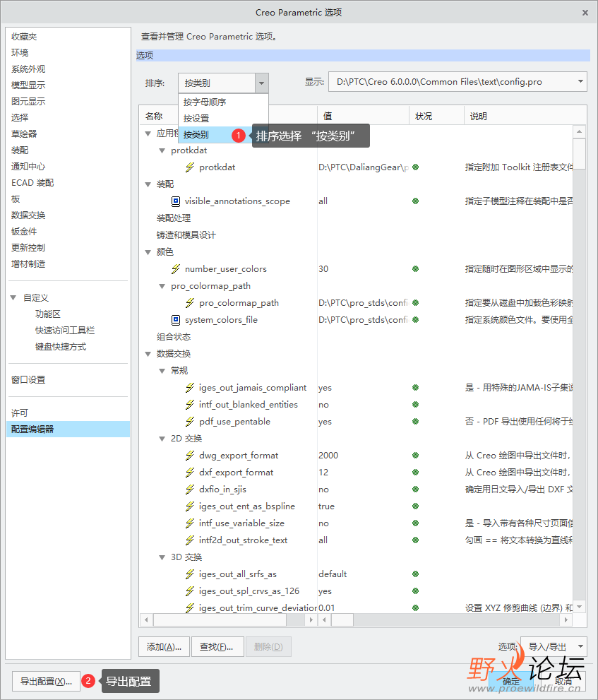
Task: Open 键盘快捷方式 customization page
Action: [61, 346]
